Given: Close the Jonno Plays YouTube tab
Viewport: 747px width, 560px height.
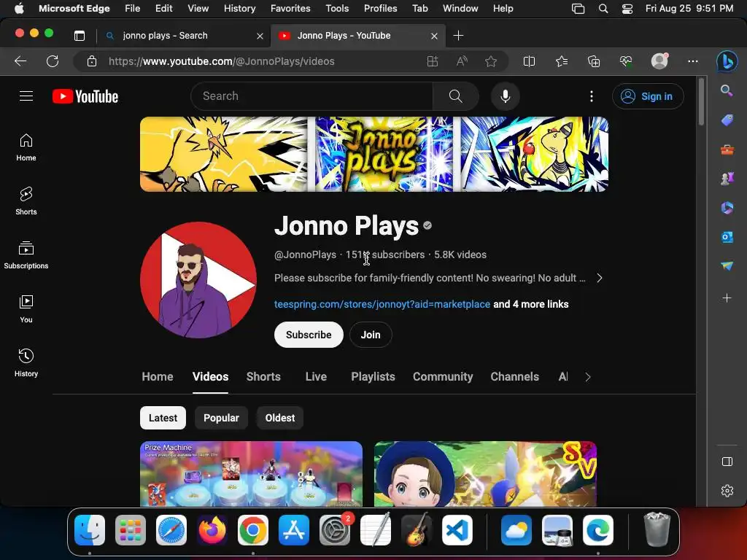Looking at the screenshot, I should point(434,36).
